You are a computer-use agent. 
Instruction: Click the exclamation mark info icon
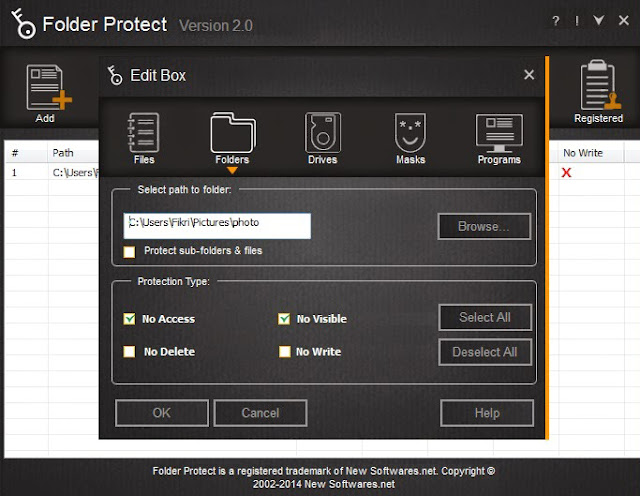[577, 21]
